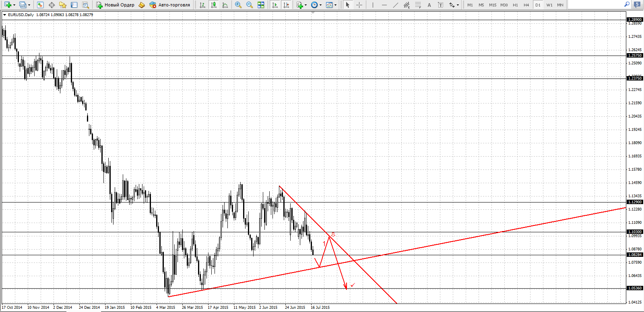Click the Авто-торговля button
644x312 pixels.
[x=169, y=5]
